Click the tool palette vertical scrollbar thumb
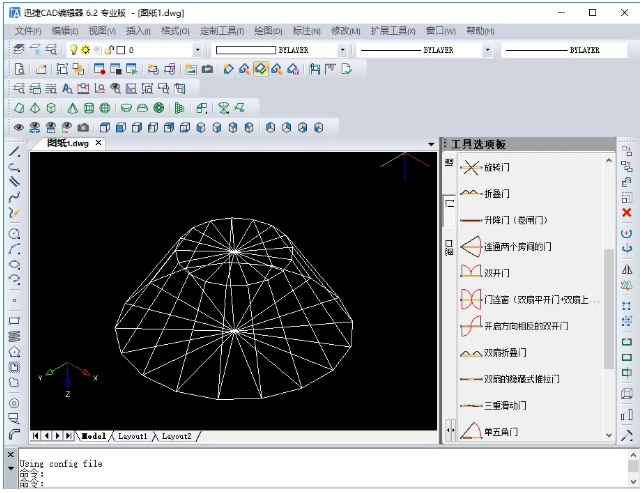643x493 pixels. click(609, 308)
